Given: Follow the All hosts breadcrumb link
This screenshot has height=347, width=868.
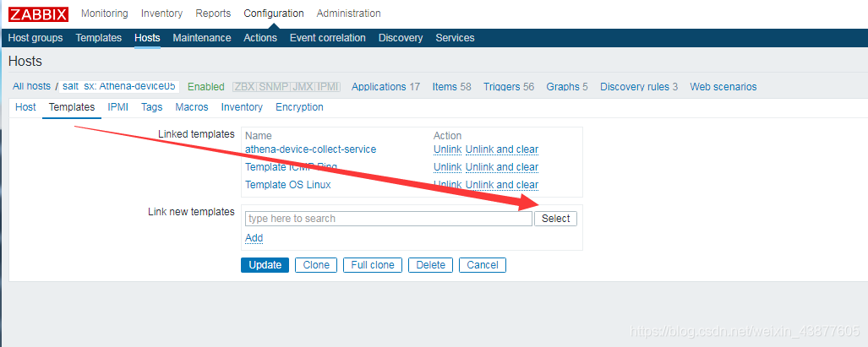Looking at the screenshot, I should pyautogui.click(x=31, y=86).
